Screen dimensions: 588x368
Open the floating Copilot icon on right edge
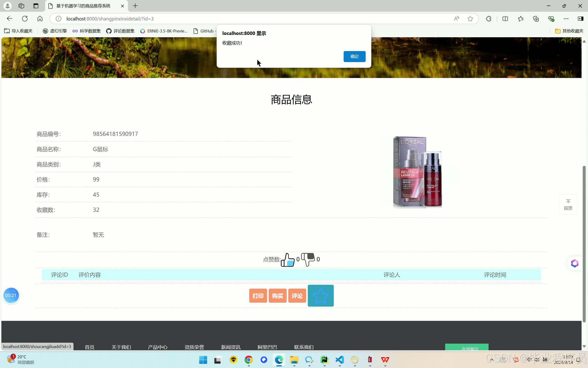tap(574, 263)
